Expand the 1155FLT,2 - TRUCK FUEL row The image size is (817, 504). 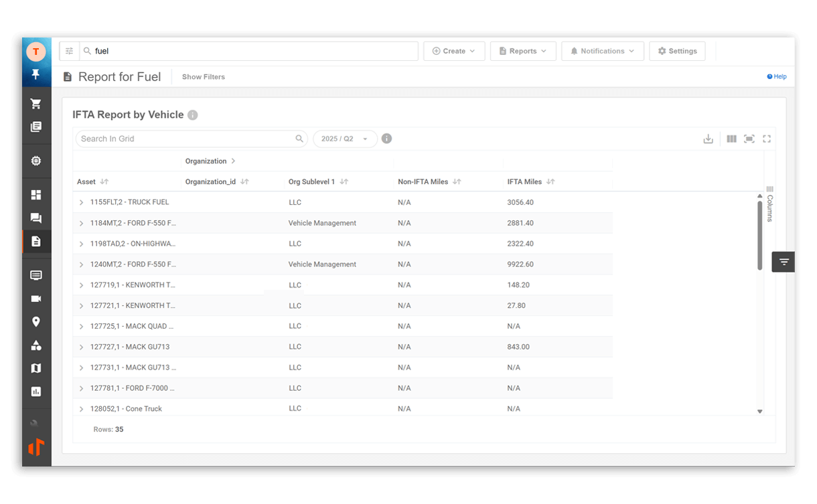[80, 201]
